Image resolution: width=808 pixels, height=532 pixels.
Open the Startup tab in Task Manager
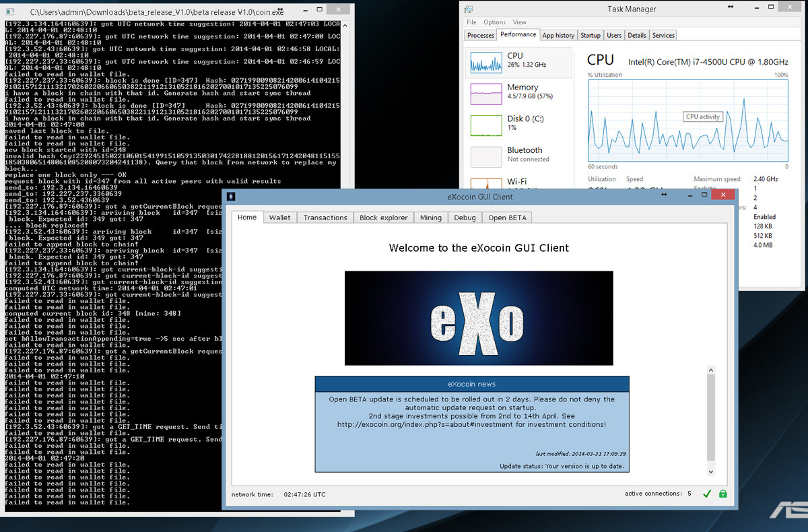pyautogui.click(x=591, y=36)
